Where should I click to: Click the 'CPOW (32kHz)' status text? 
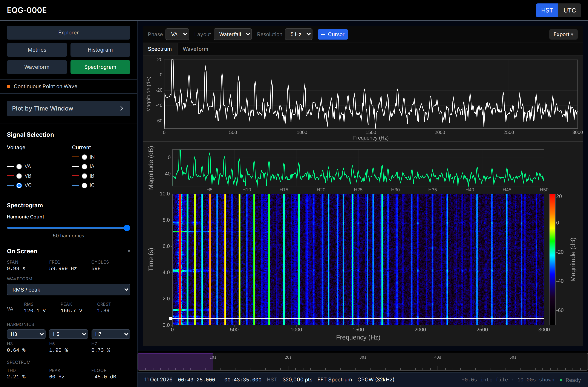click(375, 380)
